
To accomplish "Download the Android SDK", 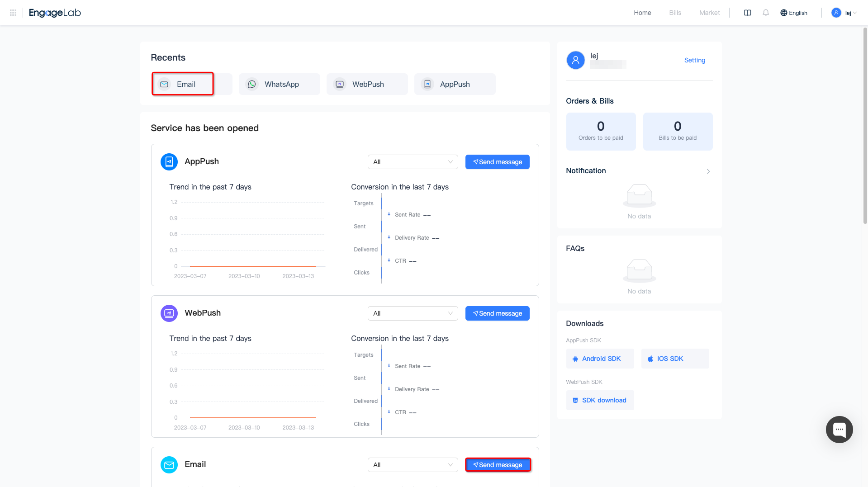I will point(600,359).
